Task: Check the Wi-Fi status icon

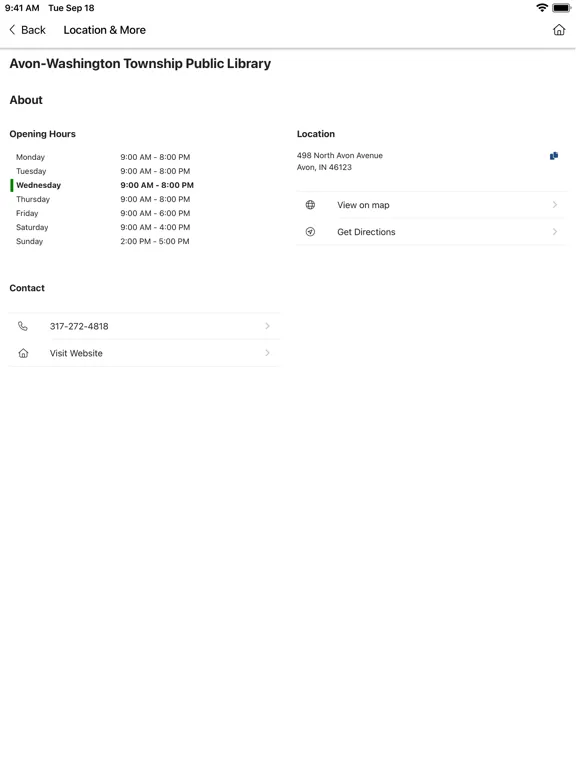Action: 542,8
